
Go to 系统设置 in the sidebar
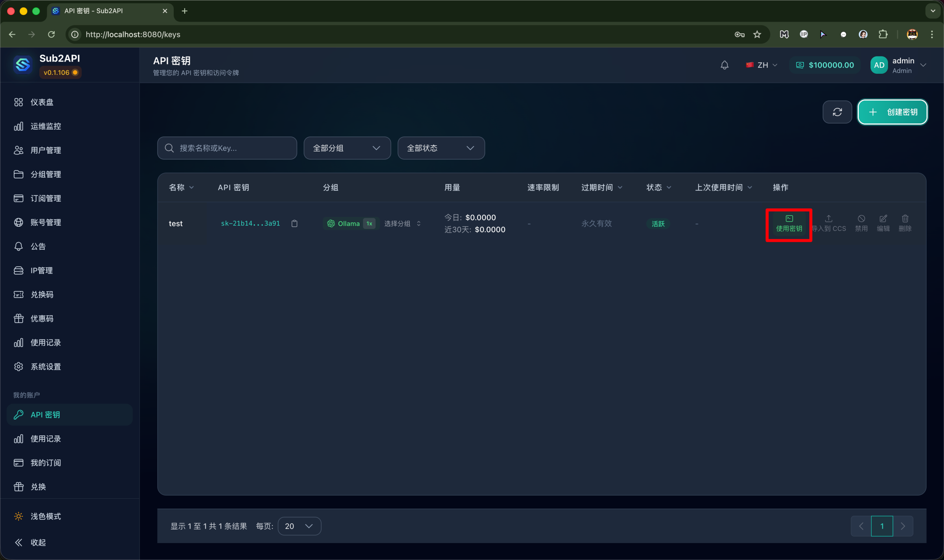45,366
